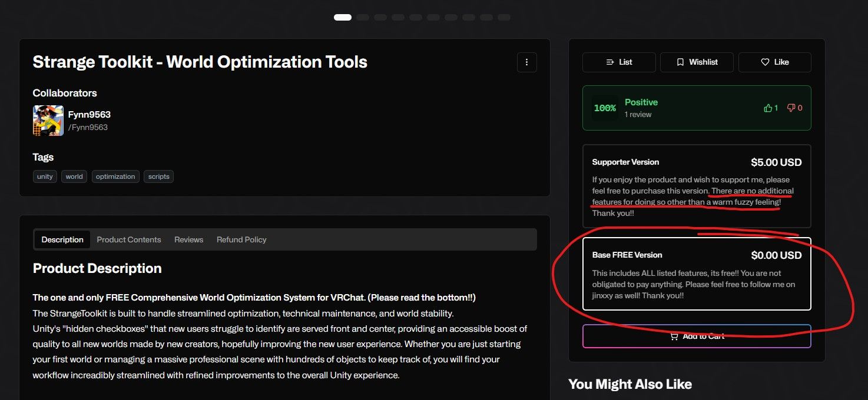This screenshot has width=868, height=400.
Task: Jump to the second carousel slide dot
Action: coord(363,17)
